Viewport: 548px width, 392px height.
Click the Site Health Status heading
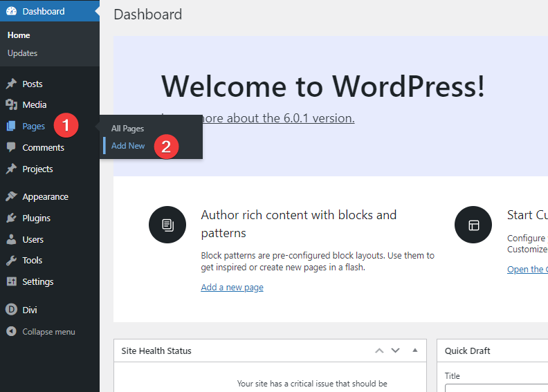(156, 351)
